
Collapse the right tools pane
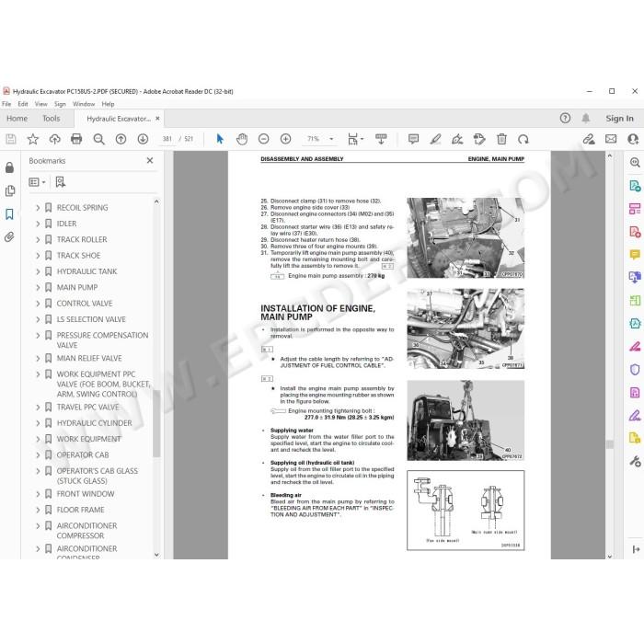[x=636, y=549]
